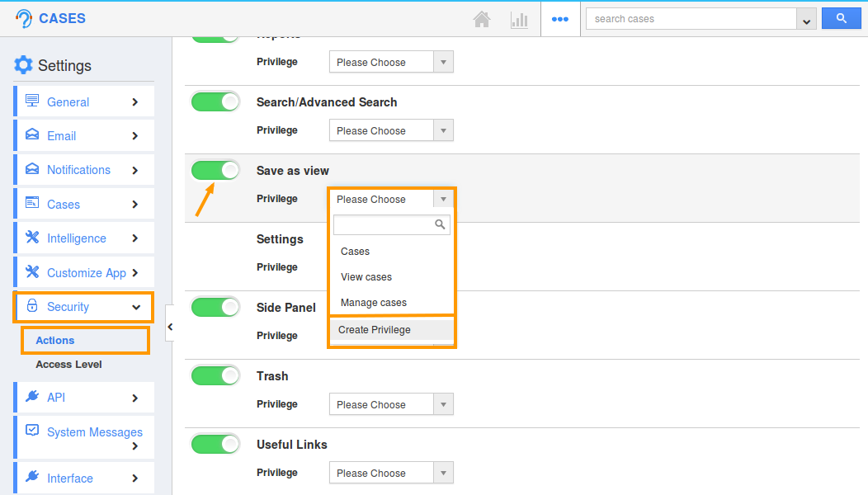Viewport: 868px width, 495px height.
Task: Select Manage cases from the privilege list
Action: point(374,303)
